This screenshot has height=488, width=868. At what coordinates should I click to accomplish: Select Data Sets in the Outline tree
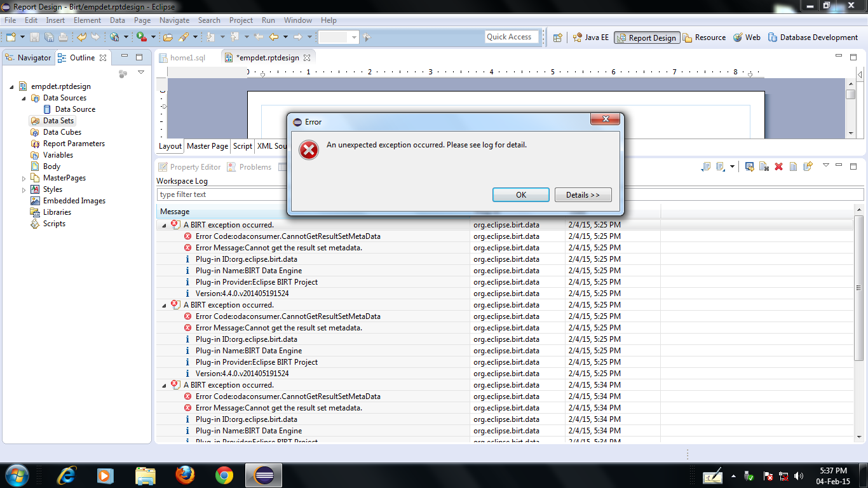click(x=58, y=121)
